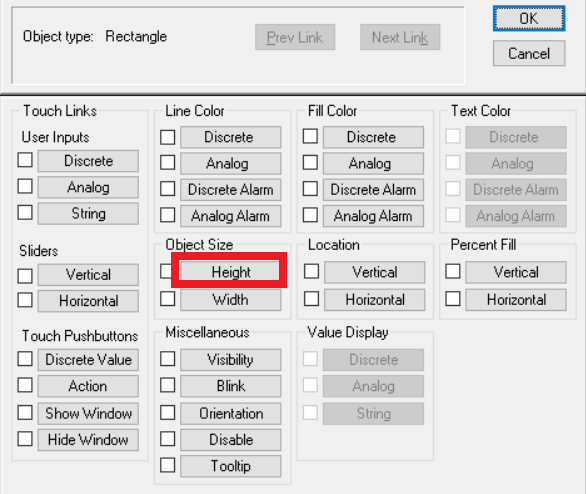Open Miscellaneous Visibility link
The height and width of the screenshot is (494, 586).
click(x=231, y=360)
